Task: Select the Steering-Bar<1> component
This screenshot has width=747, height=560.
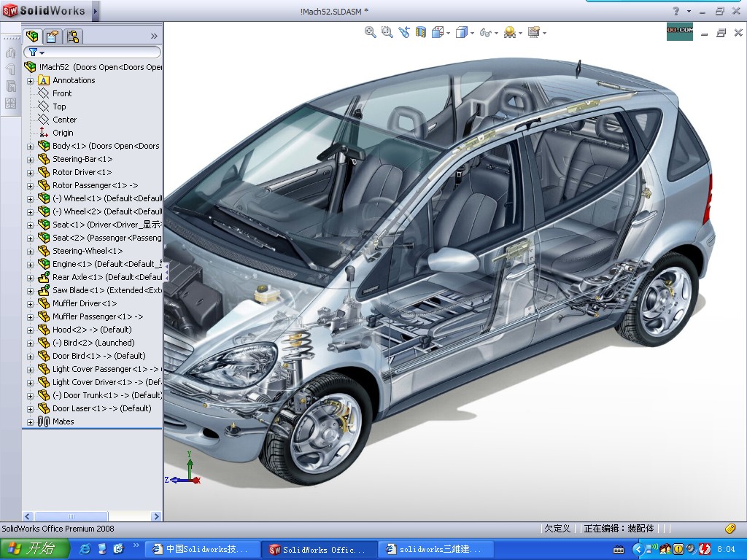Action: tap(82, 159)
